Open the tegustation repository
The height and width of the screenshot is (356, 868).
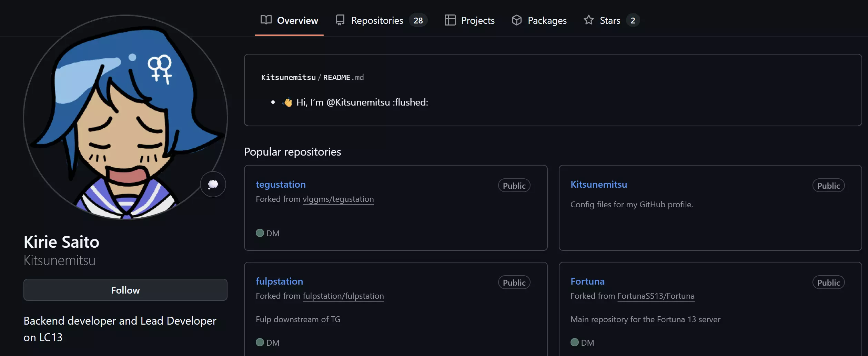pyautogui.click(x=281, y=184)
